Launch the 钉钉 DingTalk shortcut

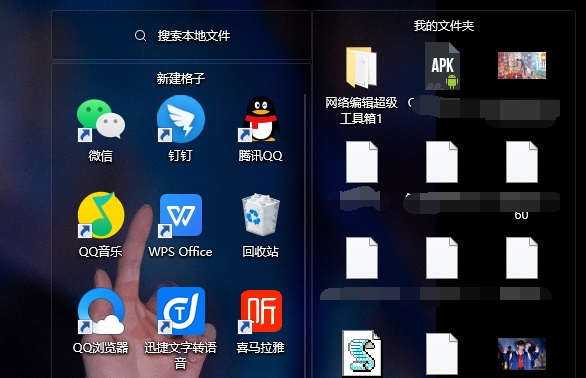click(x=181, y=119)
